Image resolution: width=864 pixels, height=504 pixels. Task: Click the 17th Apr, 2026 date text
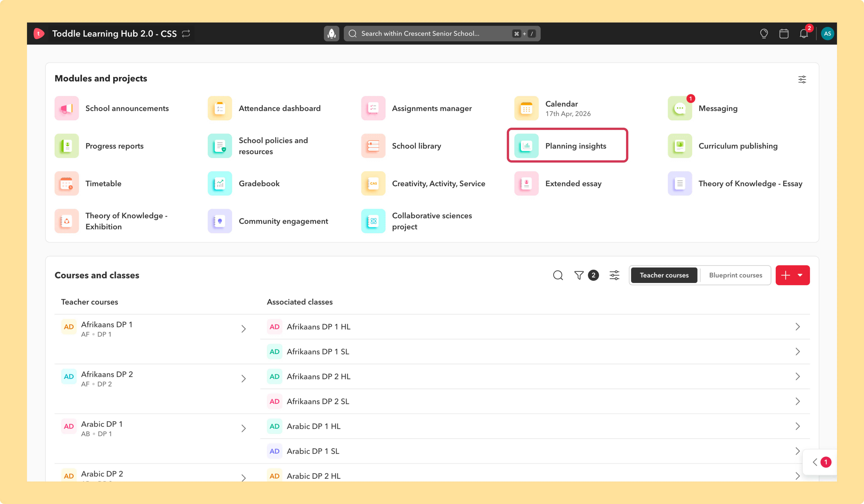(568, 114)
